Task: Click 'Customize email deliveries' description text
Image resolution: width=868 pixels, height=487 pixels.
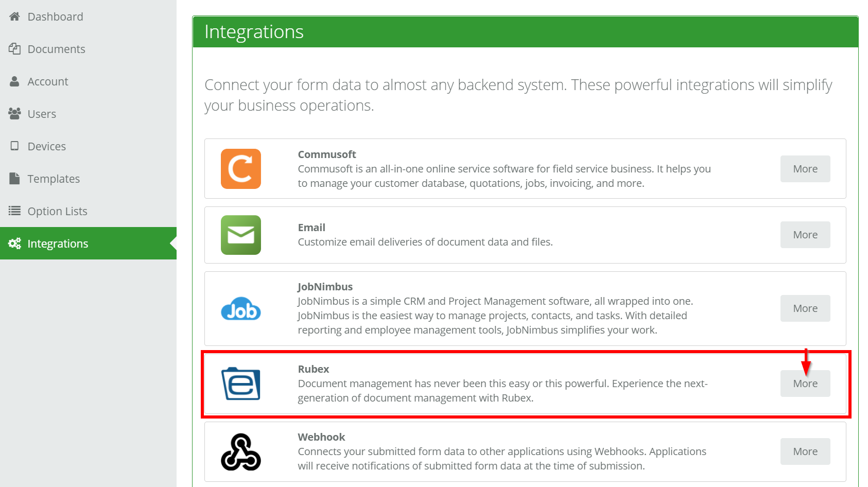Action: pos(425,242)
